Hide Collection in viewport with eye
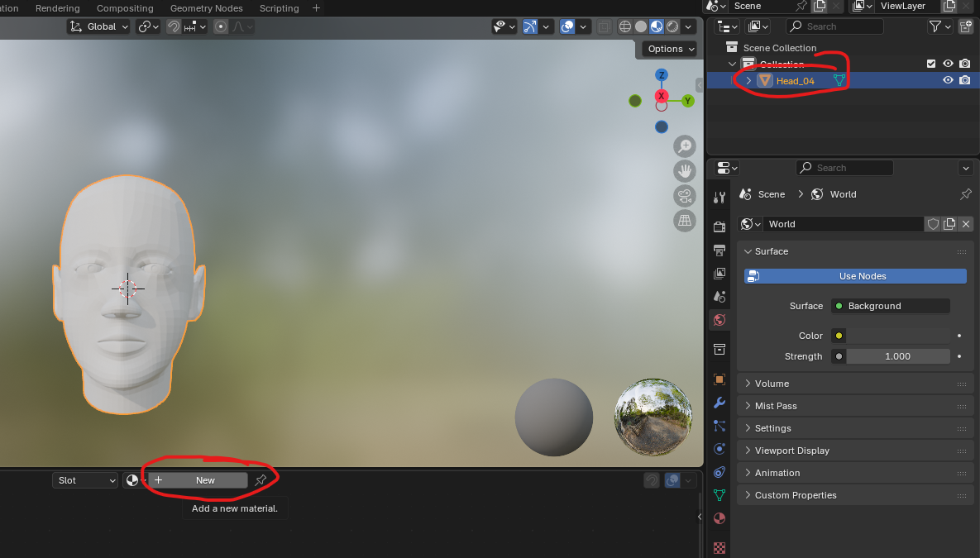Screen dimensions: 980x558 [x=948, y=64]
